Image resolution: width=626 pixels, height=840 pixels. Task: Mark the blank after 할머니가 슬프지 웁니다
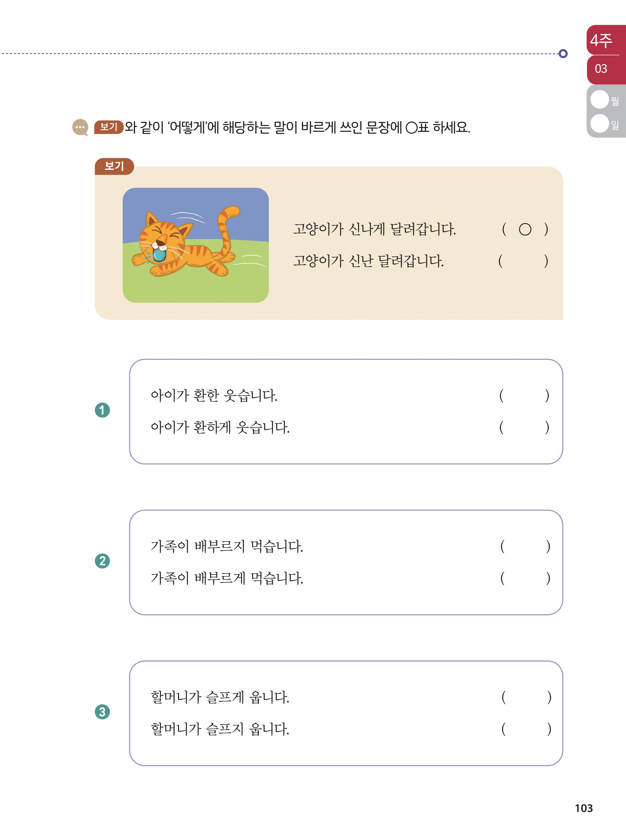coord(526,729)
